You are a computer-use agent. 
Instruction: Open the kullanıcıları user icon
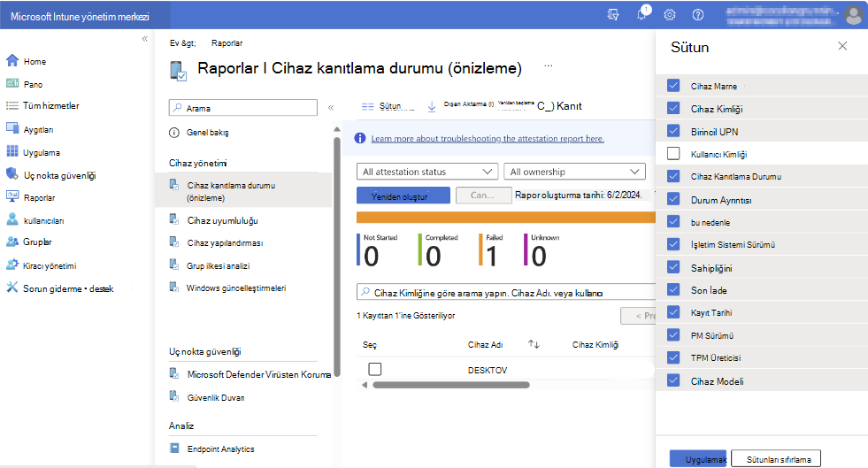12,219
